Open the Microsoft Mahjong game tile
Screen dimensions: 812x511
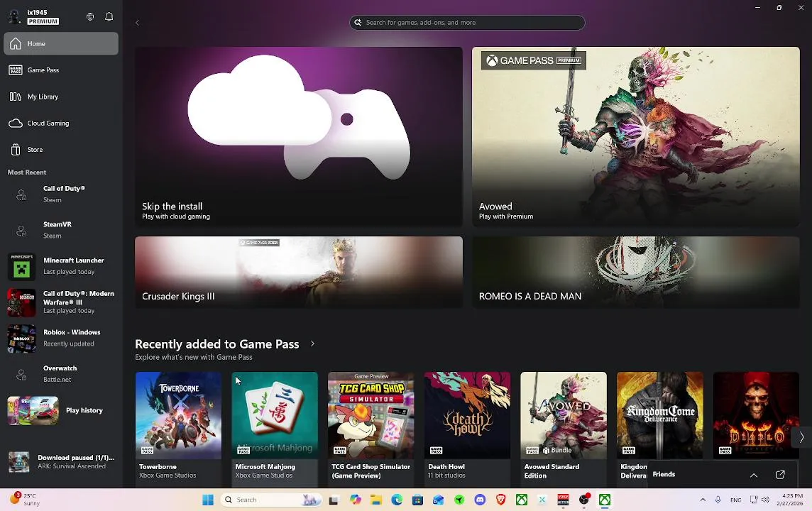[275, 429]
